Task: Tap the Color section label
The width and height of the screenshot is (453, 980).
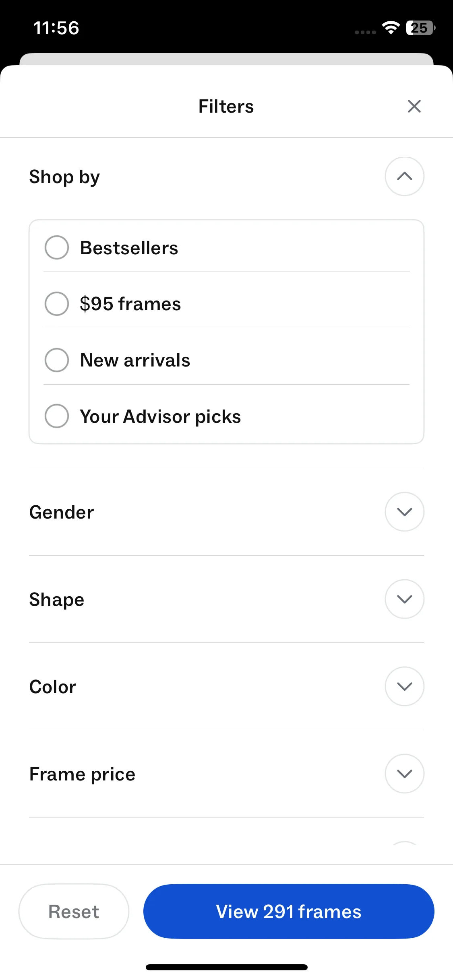Action: [x=53, y=687]
